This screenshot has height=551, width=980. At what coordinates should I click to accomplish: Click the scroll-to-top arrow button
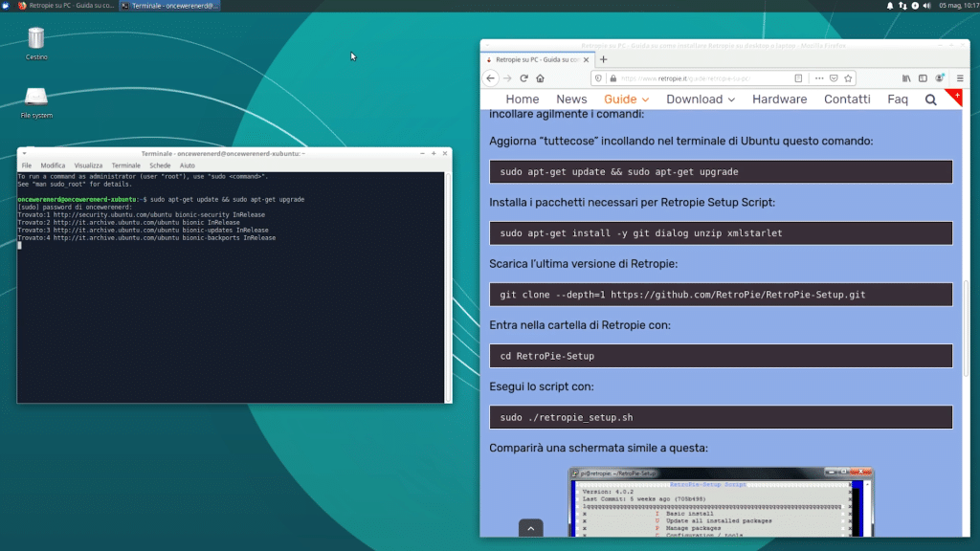click(x=530, y=528)
